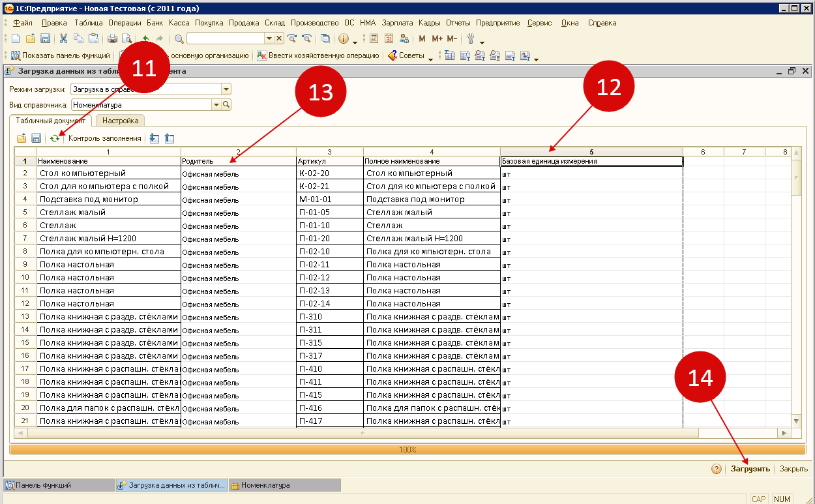
Task: Click the Help information icon in toolbar
Action: [344, 38]
